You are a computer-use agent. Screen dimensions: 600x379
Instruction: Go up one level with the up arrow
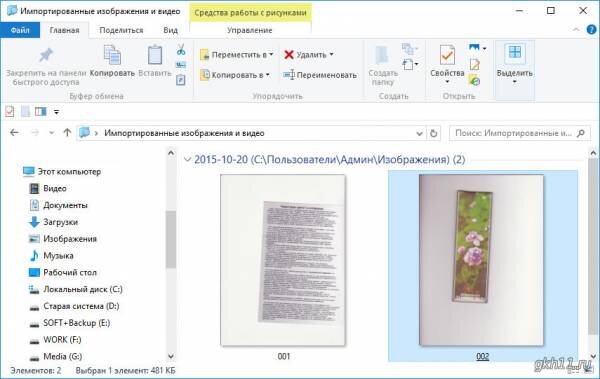(x=67, y=132)
